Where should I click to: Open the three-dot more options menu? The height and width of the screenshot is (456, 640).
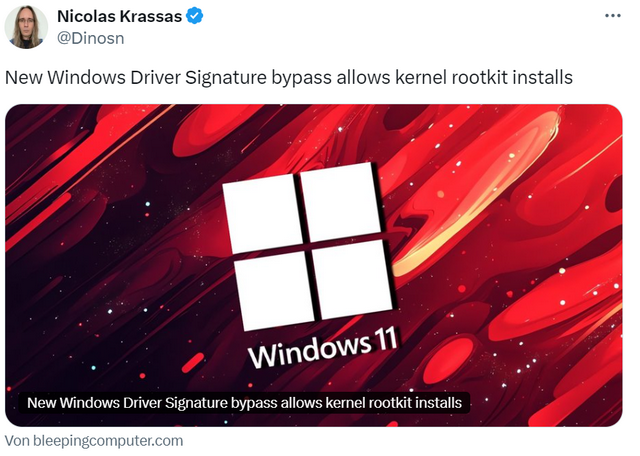tap(612, 16)
